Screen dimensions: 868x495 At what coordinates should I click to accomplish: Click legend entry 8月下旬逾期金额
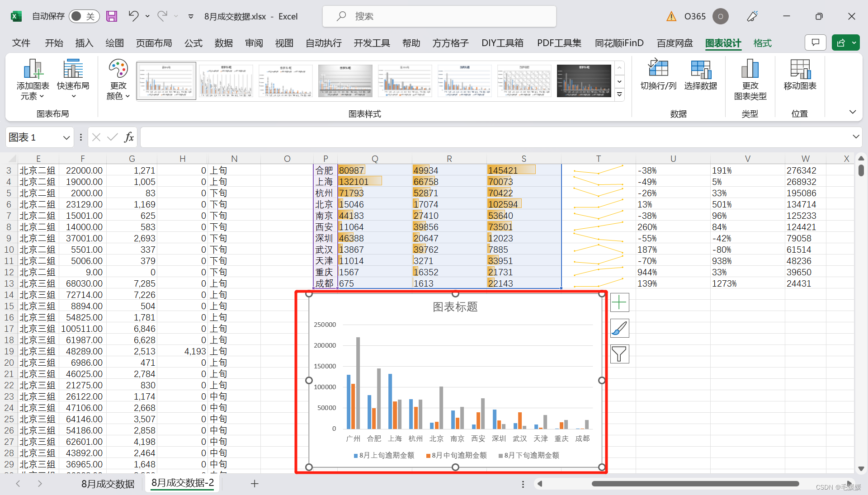click(x=528, y=455)
